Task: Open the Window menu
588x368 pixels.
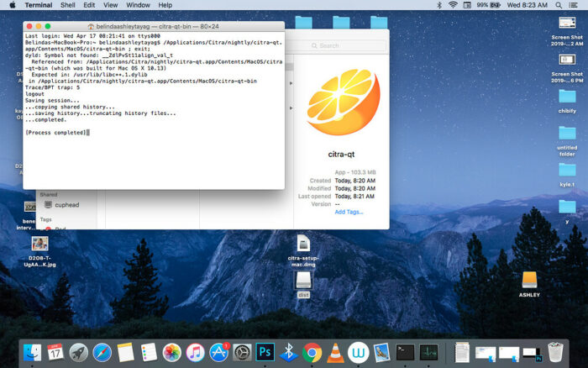Action: pyautogui.click(x=138, y=5)
